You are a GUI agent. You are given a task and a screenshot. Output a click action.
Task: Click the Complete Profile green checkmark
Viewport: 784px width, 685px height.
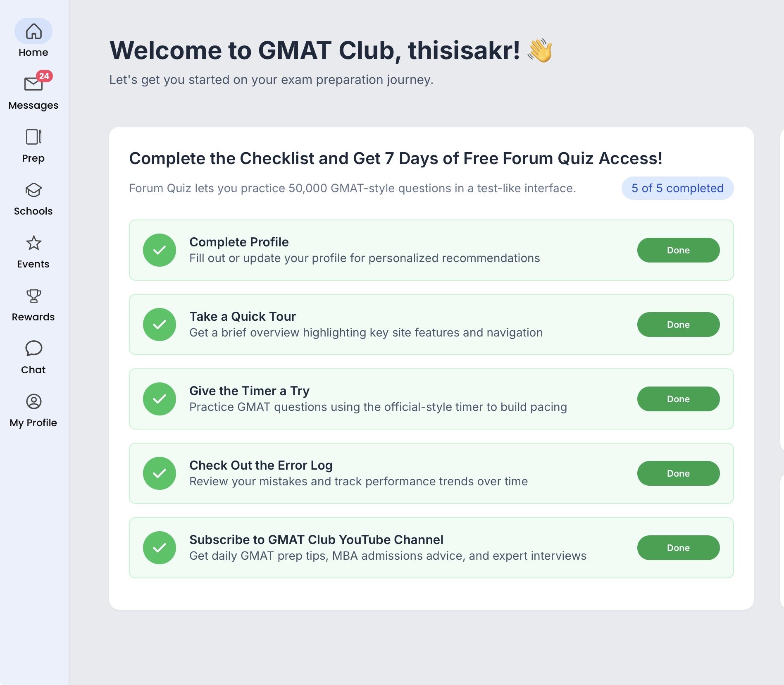[x=160, y=250]
